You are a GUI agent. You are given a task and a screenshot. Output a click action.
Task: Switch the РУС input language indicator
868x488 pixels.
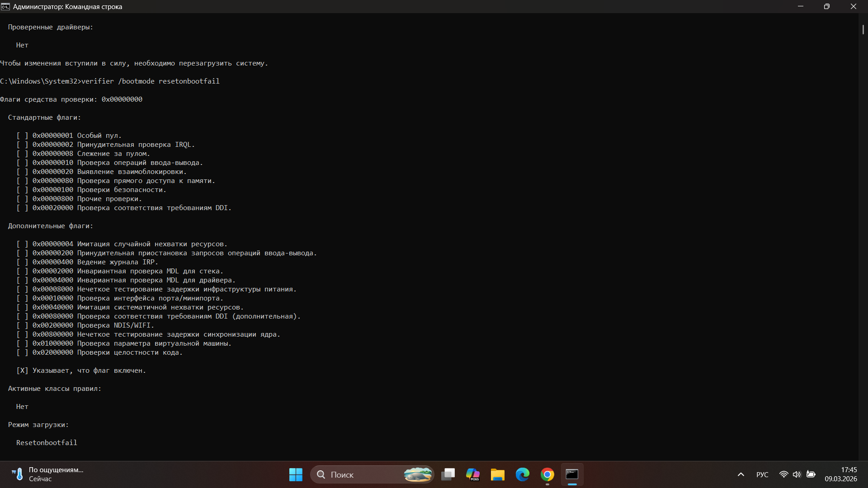(762, 474)
